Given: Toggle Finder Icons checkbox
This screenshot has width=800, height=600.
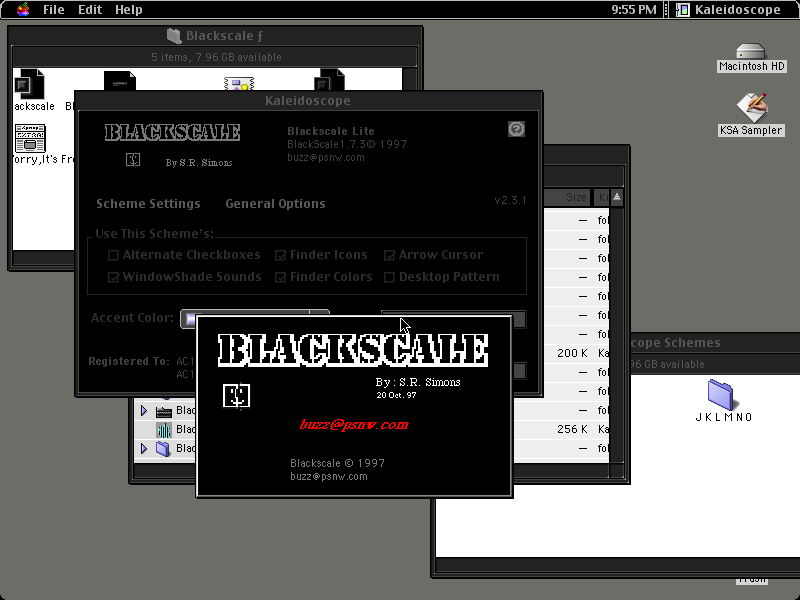Looking at the screenshot, I should coord(280,255).
